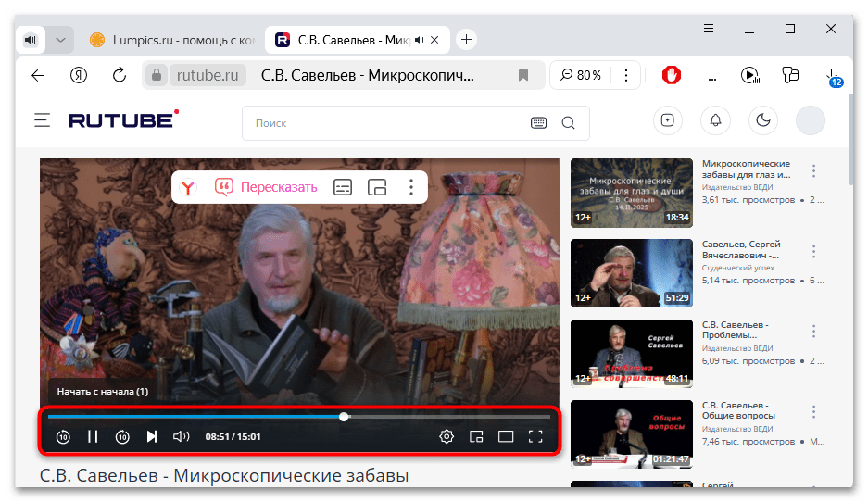Open the Rutube side navigation menu
The height and width of the screenshot is (502, 868).
(x=42, y=120)
